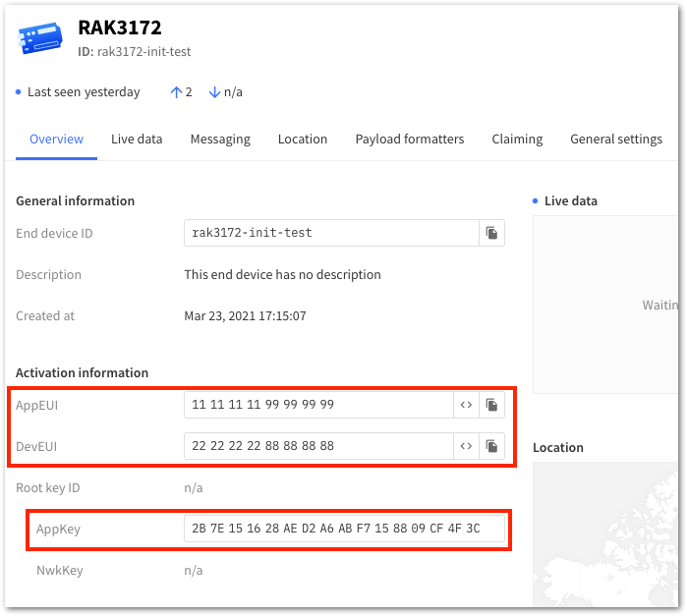This screenshot has width=687, height=616.
Task: Click the AppKey value field
Action: [x=344, y=529]
